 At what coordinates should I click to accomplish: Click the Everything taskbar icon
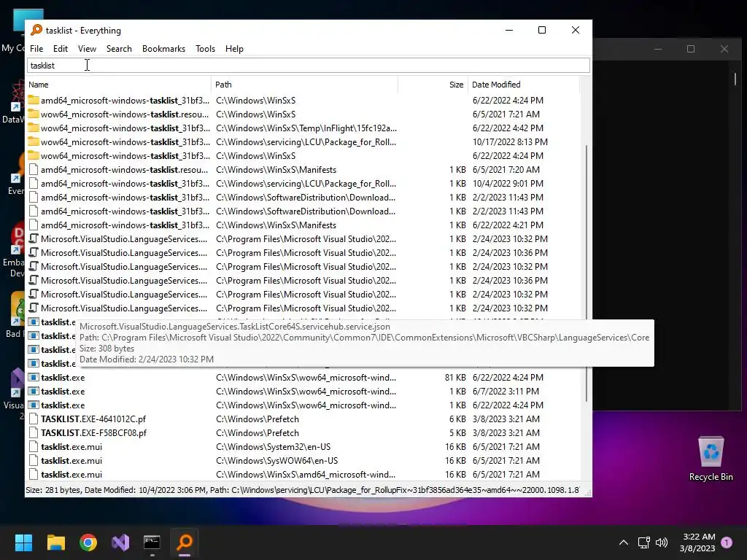point(185,542)
